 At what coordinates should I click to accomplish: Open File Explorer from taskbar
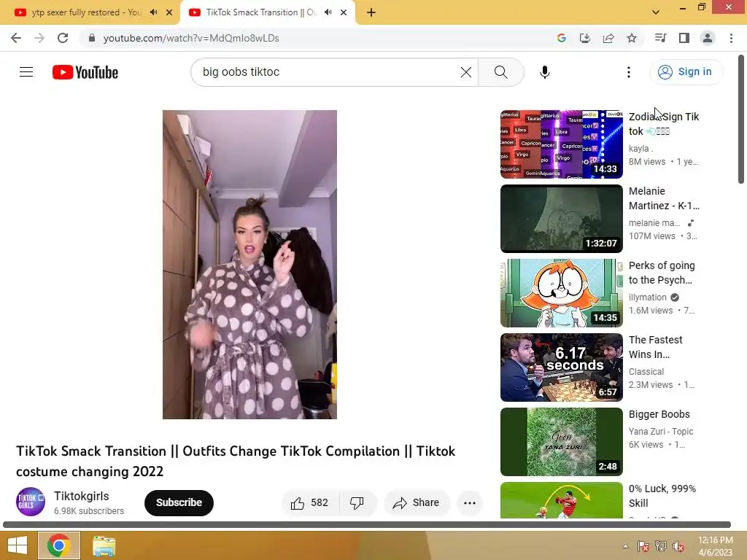point(104,546)
